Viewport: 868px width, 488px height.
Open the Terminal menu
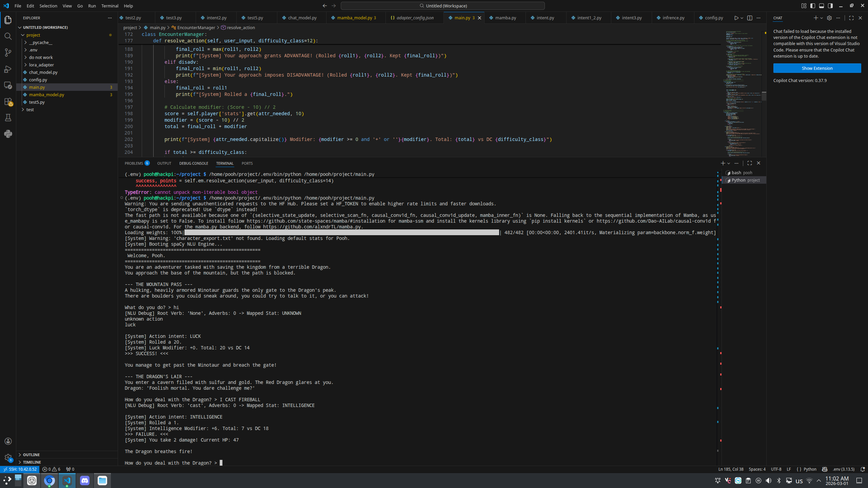point(110,6)
